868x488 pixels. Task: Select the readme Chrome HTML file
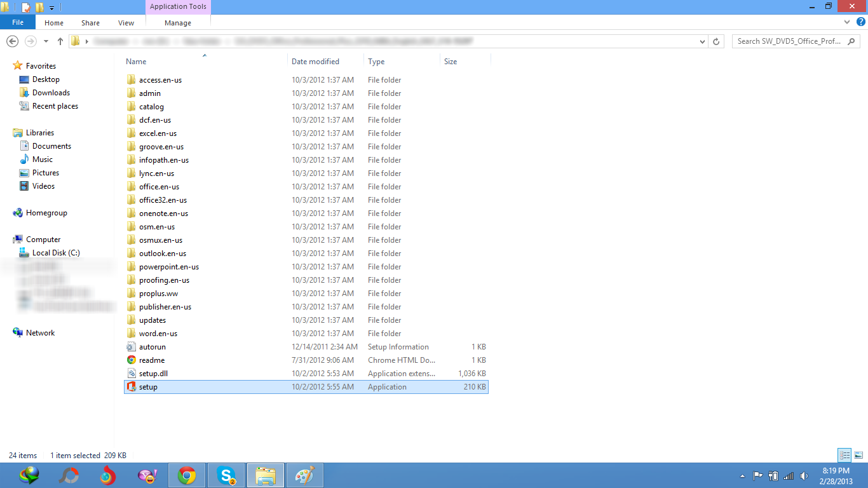(152, 360)
